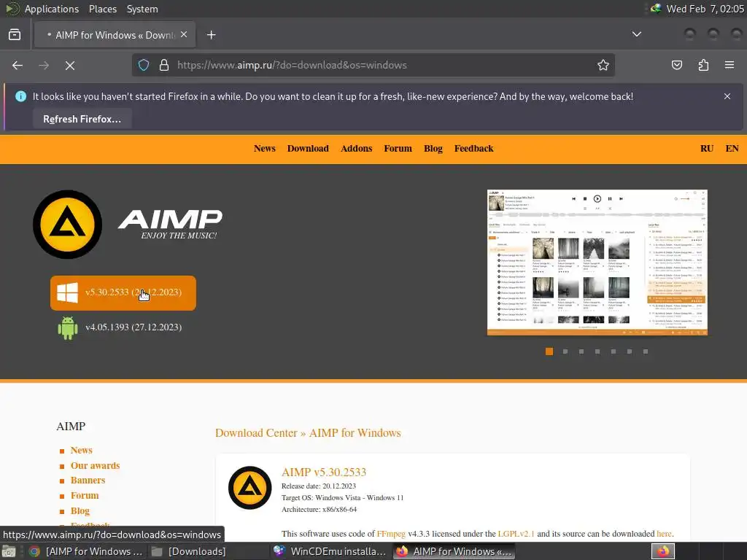Screen dimensions: 747x560
Task: Follow the LGPLv2.1 license link
Action: (516, 534)
